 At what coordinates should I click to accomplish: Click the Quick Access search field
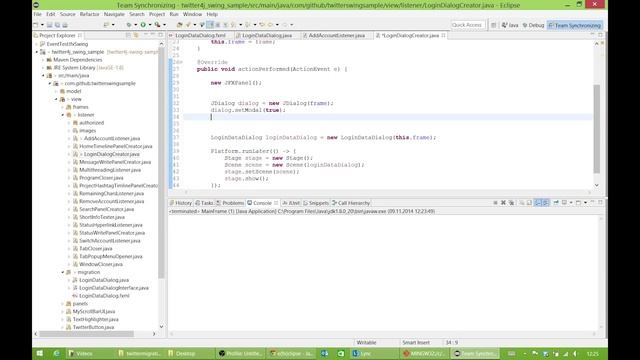pos(467,25)
